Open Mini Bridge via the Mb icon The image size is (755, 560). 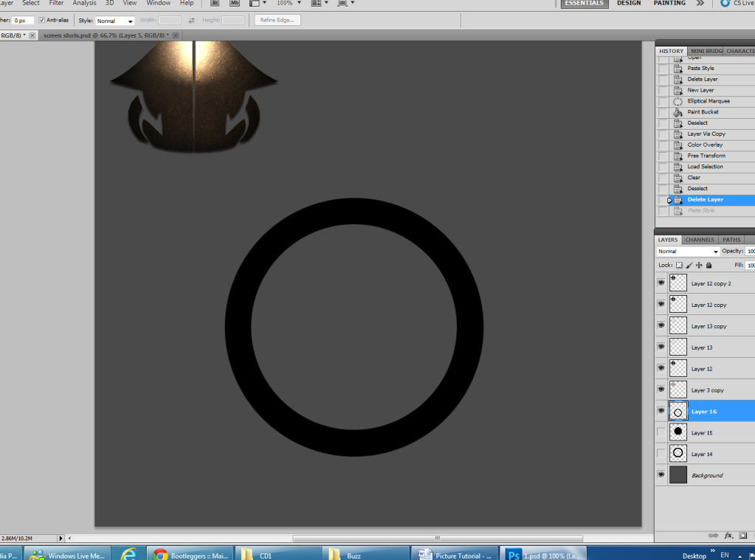[x=235, y=3]
